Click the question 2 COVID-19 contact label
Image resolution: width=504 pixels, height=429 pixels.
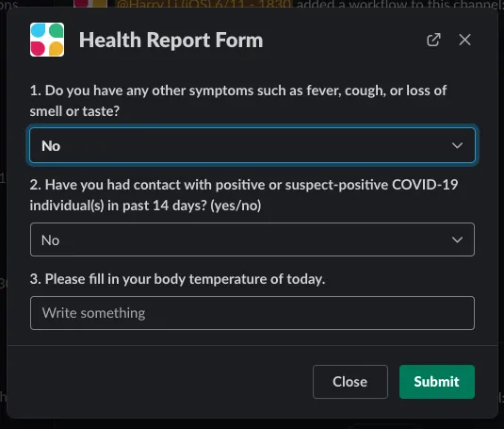coord(244,195)
